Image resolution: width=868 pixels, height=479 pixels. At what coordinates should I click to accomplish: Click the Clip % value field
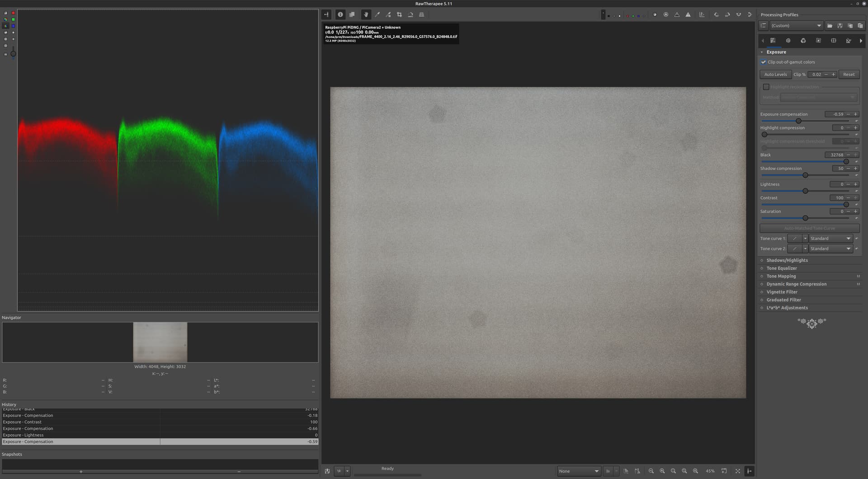click(816, 75)
